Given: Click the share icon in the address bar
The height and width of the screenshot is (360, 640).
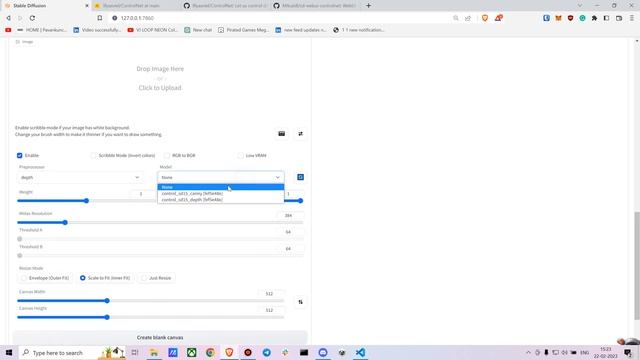Looking at the screenshot, I should [x=468, y=18].
